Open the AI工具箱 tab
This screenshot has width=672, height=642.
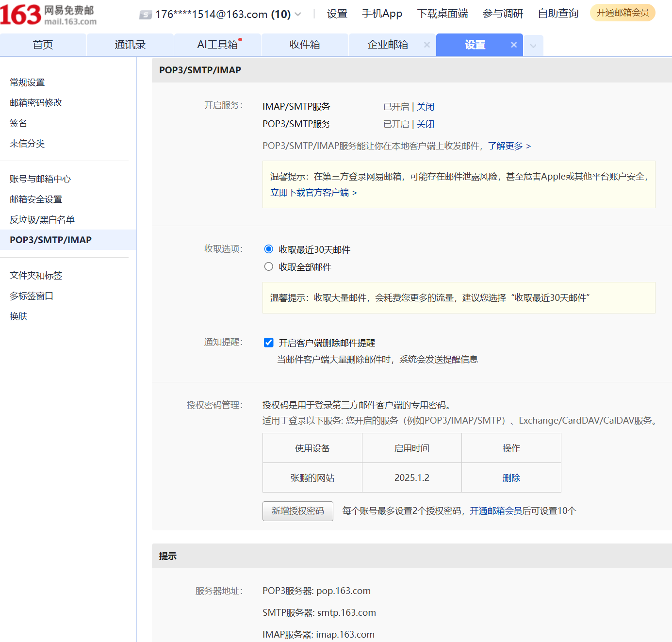pos(217,45)
